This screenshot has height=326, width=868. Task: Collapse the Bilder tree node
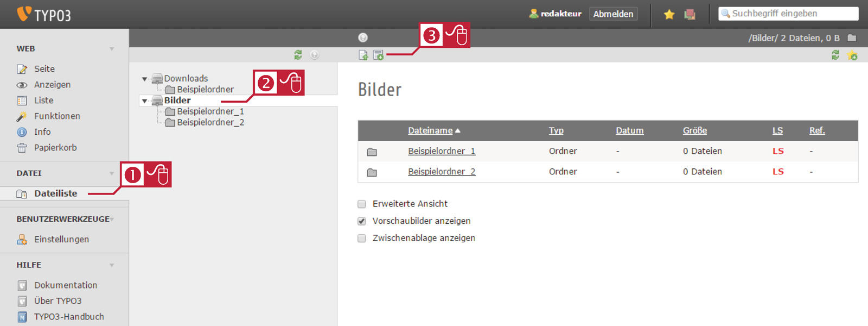(x=144, y=101)
